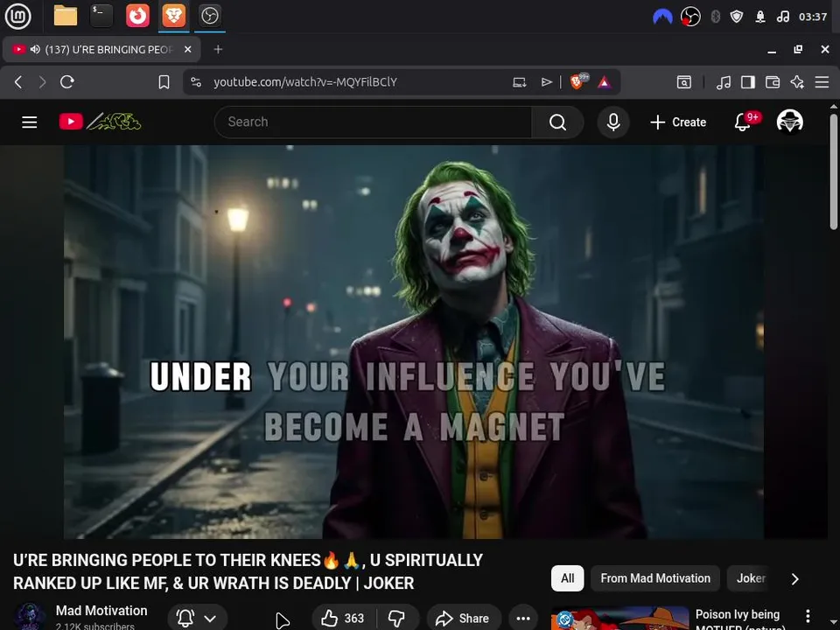Click the OBS recording tray icon
The width and height of the screenshot is (840, 630).
pyautogui.click(x=690, y=17)
